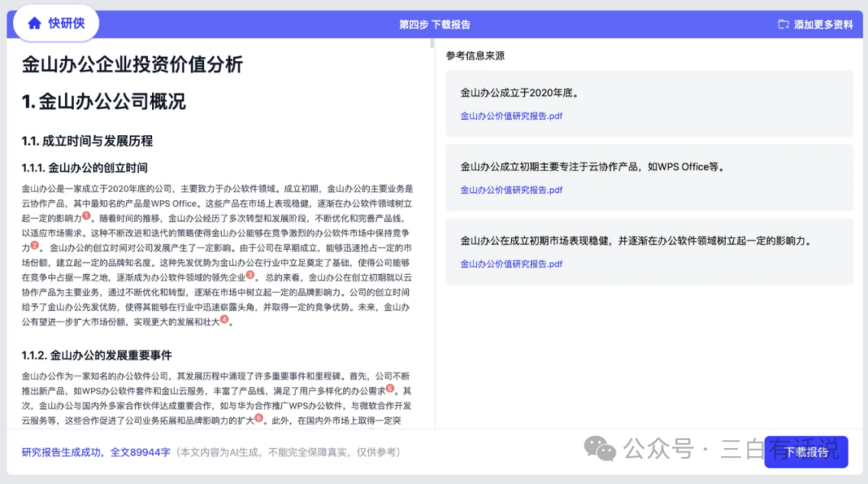Open PDF link under 金山办公成立于2020年底
The height and width of the screenshot is (484, 868).
click(x=511, y=116)
